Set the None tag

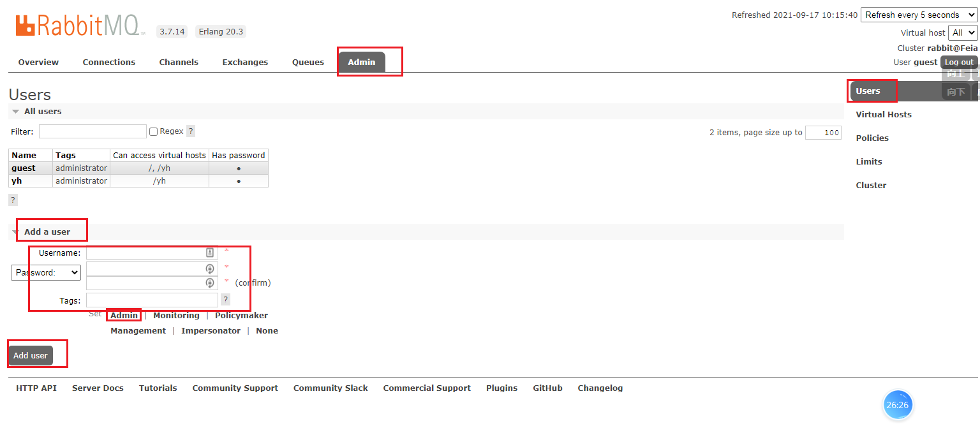pyautogui.click(x=267, y=330)
